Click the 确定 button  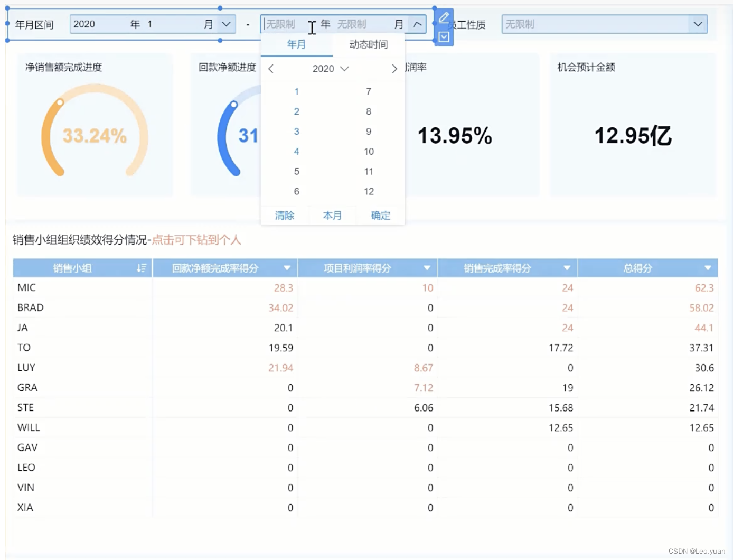[x=381, y=216]
